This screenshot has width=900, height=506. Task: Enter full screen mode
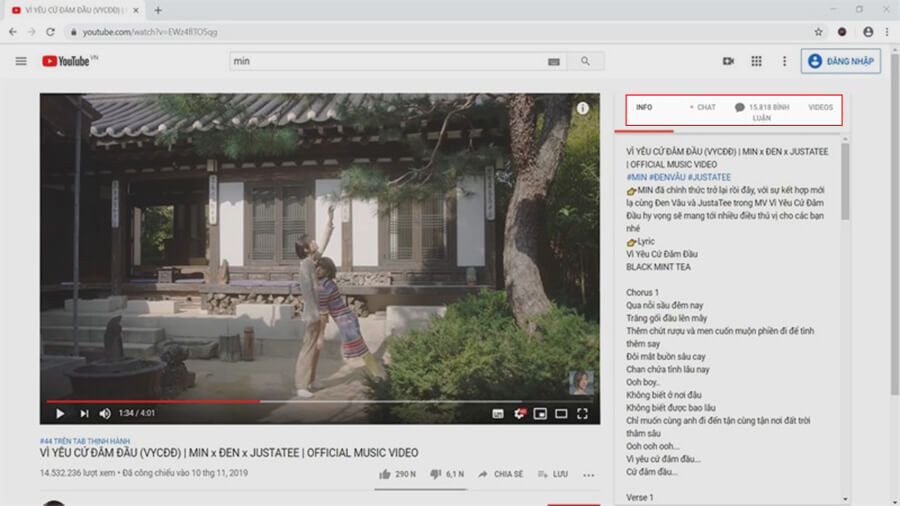tap(582, 414)
